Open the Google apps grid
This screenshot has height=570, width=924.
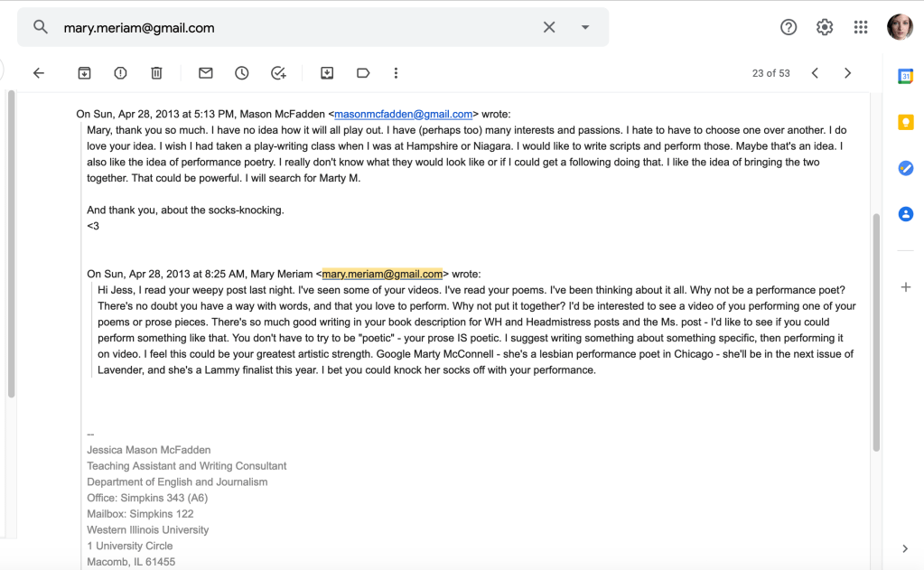click(x=861, y=27)
